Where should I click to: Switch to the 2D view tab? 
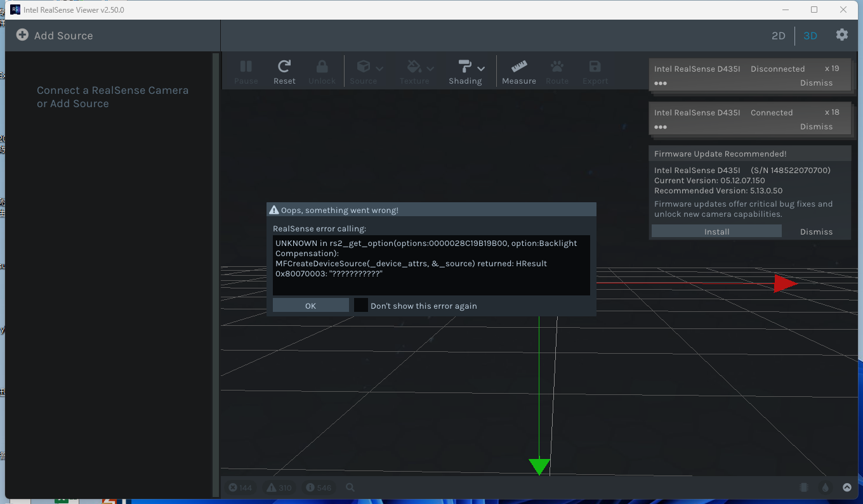click(779, 36)
